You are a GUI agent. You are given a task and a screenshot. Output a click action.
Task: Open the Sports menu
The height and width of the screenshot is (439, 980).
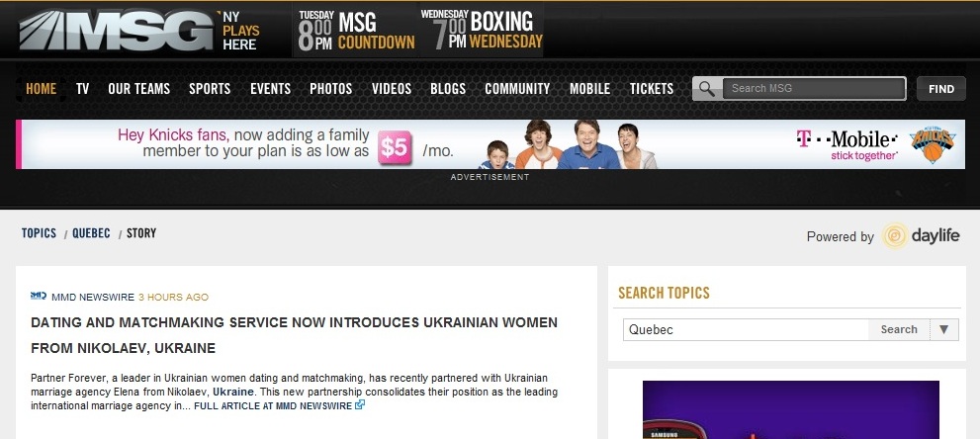210,89
